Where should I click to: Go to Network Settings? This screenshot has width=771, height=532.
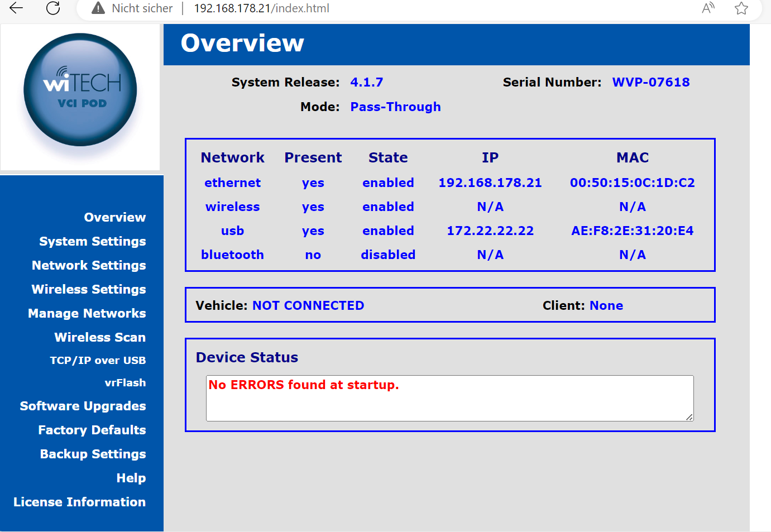(x=89, y=265)
